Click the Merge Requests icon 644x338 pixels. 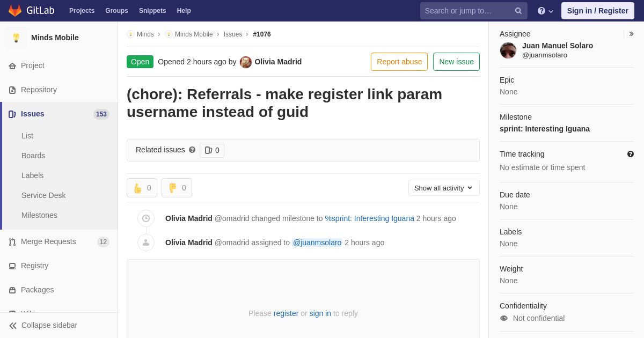click(x=12, y=242)
